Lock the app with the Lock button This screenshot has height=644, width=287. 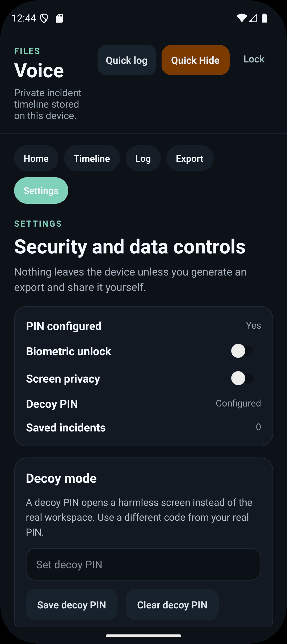(253, 59)
